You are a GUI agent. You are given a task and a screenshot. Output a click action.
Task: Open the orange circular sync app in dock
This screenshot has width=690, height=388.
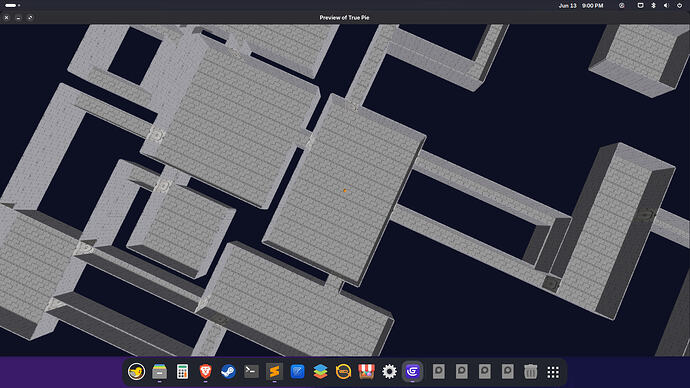tap(343, 372)
